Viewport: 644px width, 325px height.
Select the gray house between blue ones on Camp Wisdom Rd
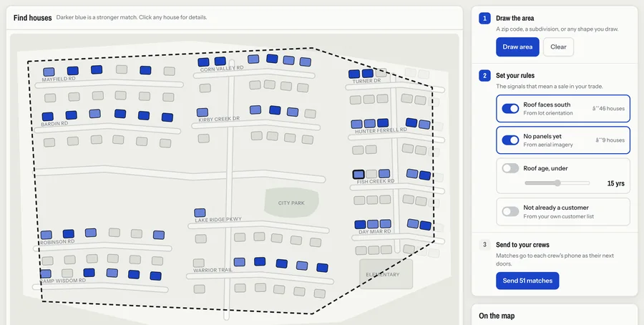click(67, 273)
